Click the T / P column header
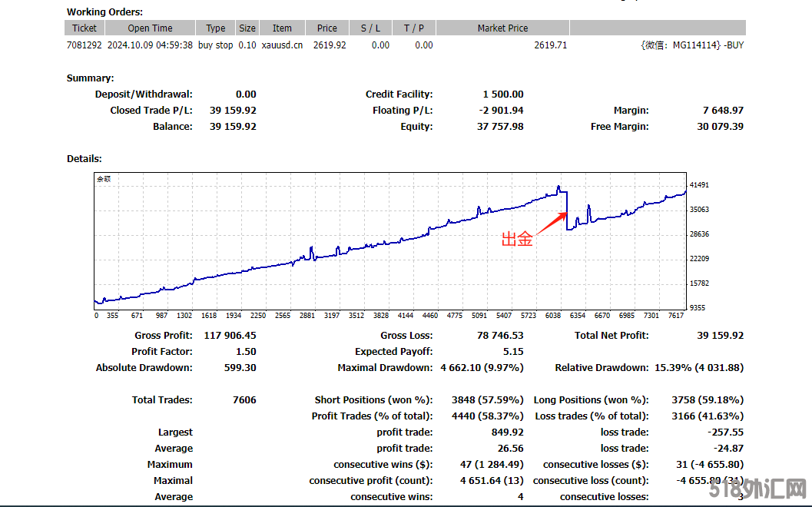 coord(413,28)
